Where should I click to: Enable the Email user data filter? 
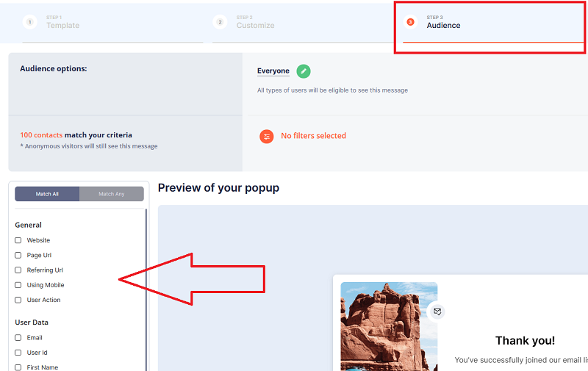point(18,338)
